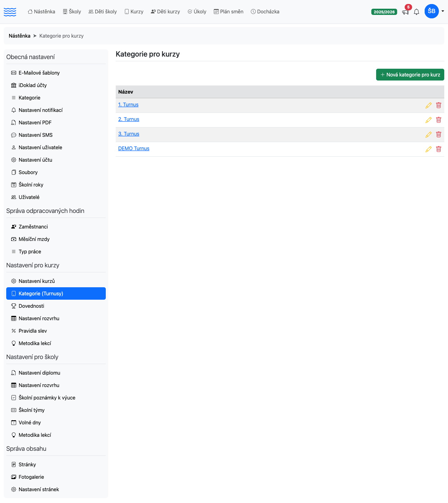Delete 3. Turnus using the trash icon
448x503 pixels.
pyautogui.click(x=439, y=135)
